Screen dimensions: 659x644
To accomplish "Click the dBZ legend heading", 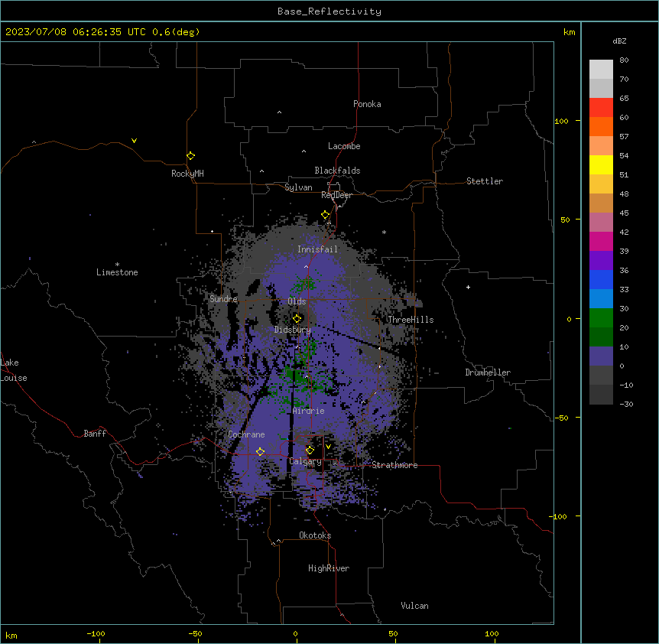I will 619,41.
